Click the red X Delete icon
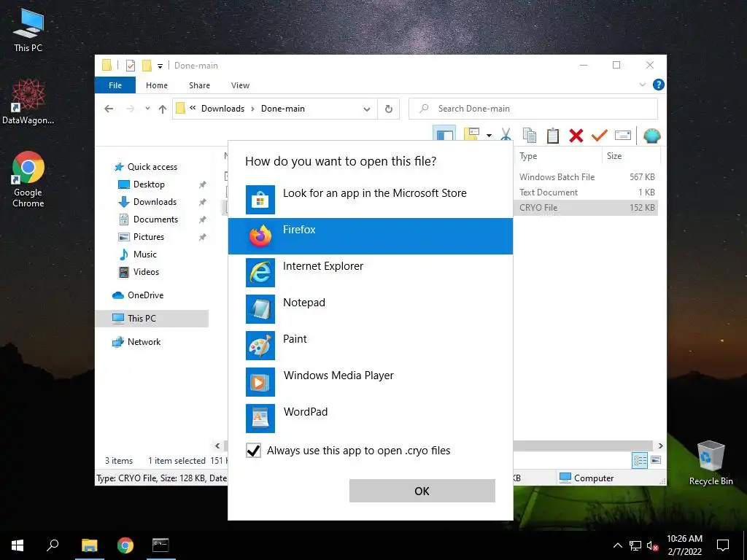747x560 pixels. click(x=576, y=136)
